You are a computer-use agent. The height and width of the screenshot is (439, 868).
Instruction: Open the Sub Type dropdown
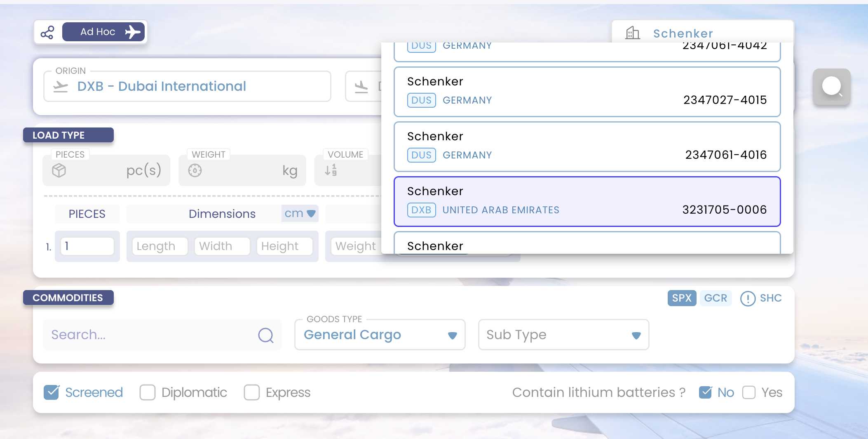563,335
